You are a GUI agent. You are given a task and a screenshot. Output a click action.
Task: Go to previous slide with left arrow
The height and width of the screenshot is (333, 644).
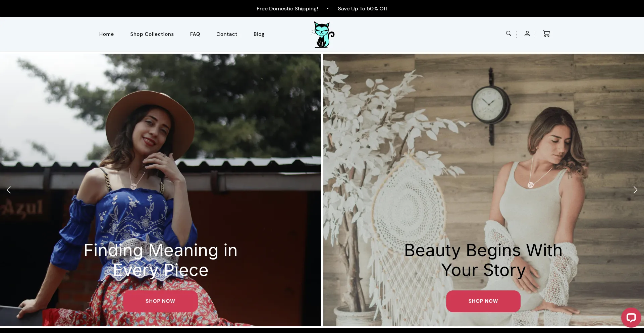(9, 190)
